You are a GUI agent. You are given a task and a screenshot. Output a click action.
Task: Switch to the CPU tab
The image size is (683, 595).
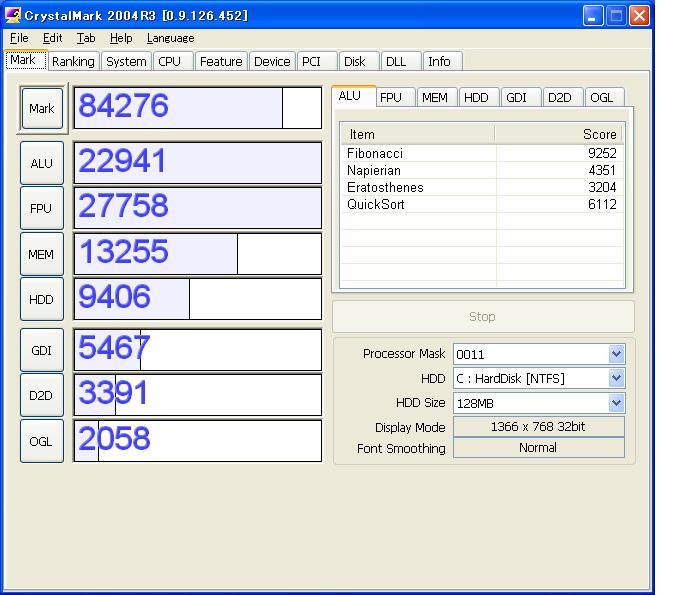click(173, 61)
